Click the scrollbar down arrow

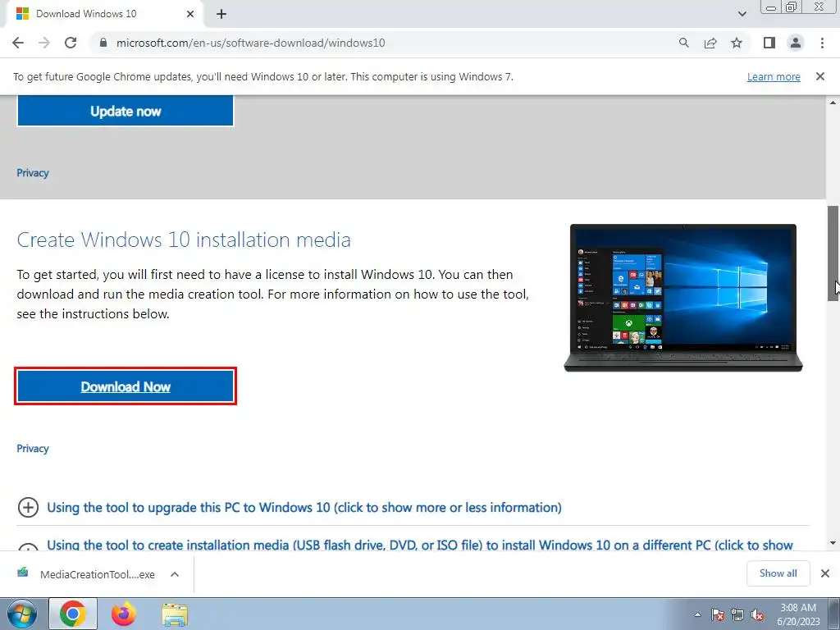(833, 543)
